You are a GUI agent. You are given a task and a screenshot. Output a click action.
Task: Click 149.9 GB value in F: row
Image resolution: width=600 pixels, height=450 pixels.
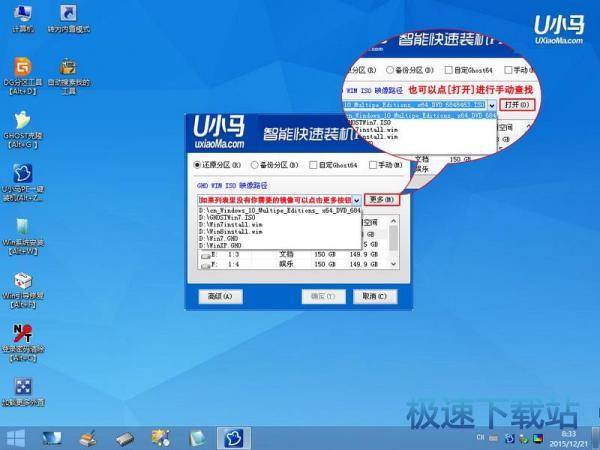(x=364, y=264)
